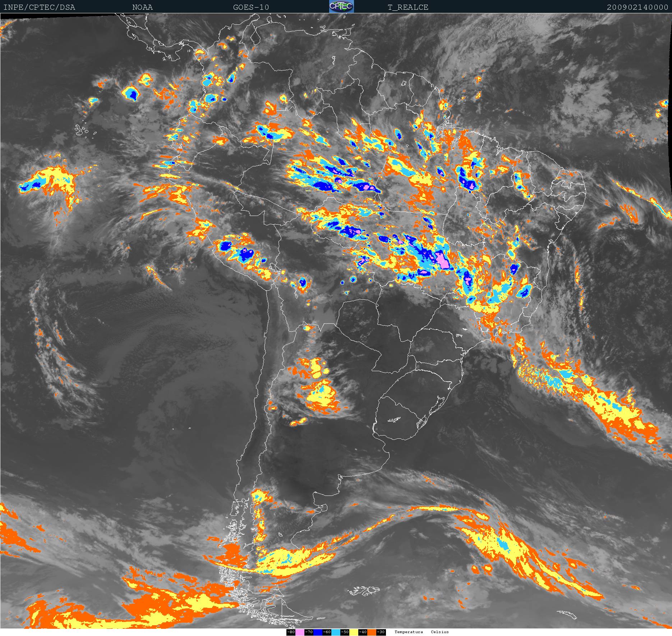The height and width of the screenshot is (636, 672).
Task: Click the Celsius unit label
Action: coord(439,632)
